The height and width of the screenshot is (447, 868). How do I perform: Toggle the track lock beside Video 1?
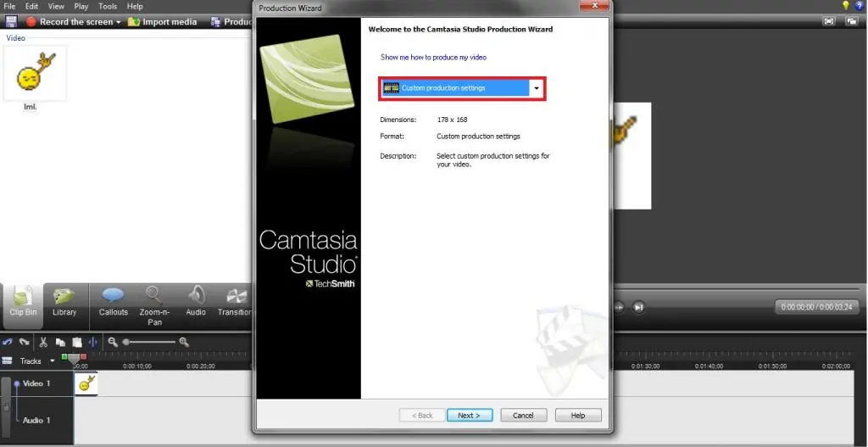pyautogui.click(x=6, y=407)
